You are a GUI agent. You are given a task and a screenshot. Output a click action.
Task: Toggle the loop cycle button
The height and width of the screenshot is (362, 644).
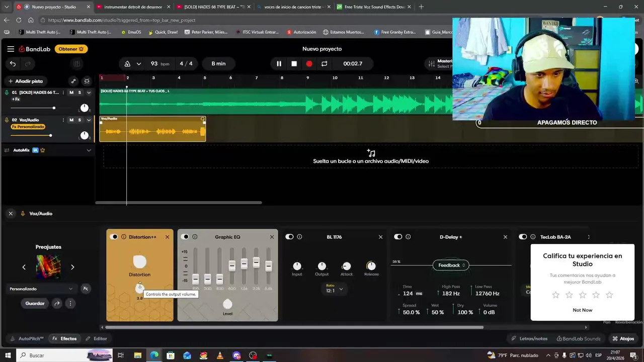[324, 64]
